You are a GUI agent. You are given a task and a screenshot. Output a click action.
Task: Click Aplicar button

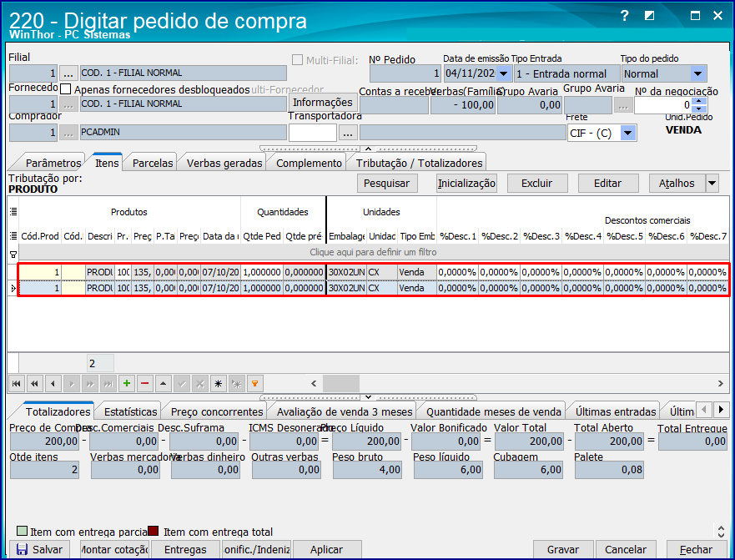pos(326,549)
